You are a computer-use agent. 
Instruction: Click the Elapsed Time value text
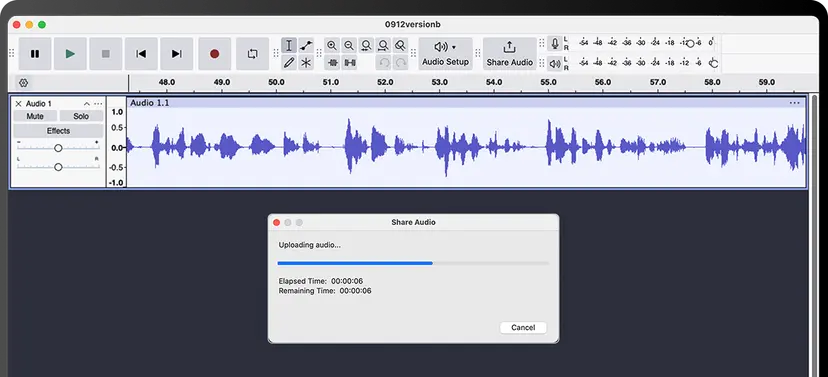coord(347,281)
